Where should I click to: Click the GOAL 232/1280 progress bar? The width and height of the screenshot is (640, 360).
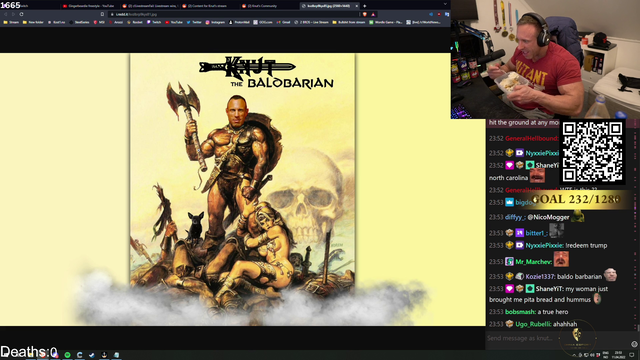[x=576, y=199]
